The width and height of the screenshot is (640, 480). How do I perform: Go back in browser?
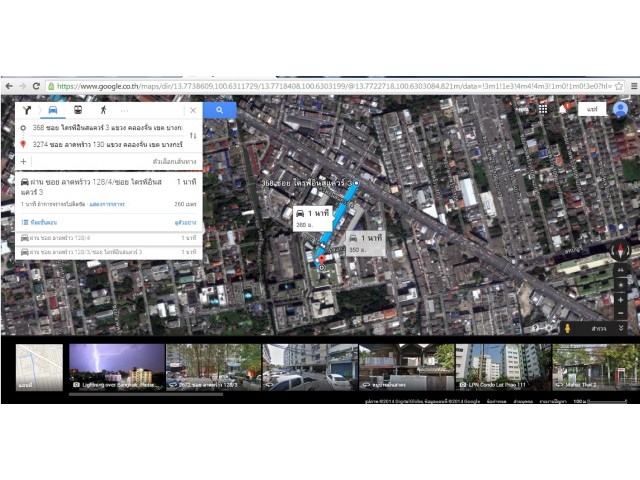pyautogui.click(x=9, y=86)
